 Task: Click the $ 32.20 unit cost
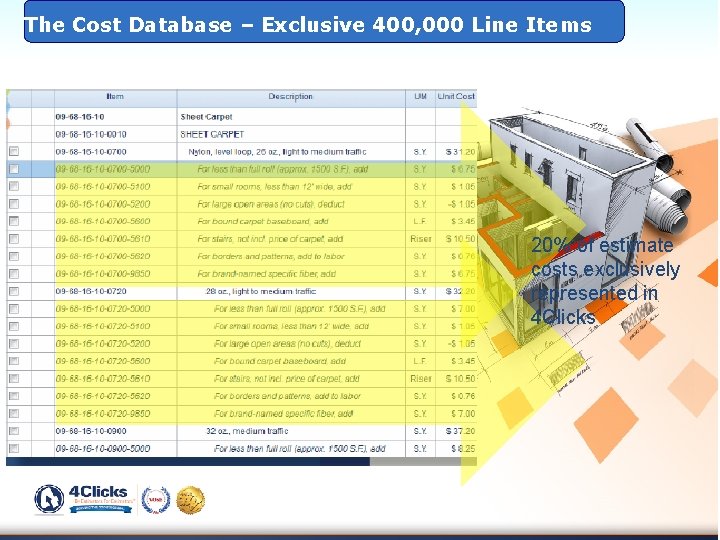tap(461, 291)
